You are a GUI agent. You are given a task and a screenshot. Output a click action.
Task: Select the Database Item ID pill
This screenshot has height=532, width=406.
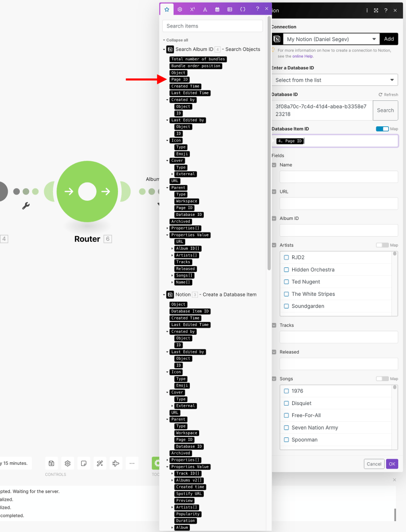pos(190,311)
